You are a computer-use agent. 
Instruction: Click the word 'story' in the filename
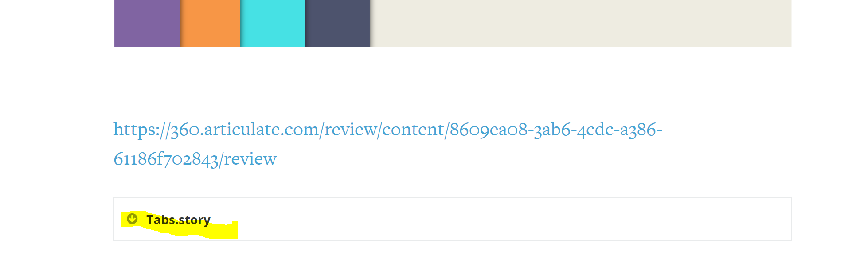pyautogui.click(x=194, y=220)
